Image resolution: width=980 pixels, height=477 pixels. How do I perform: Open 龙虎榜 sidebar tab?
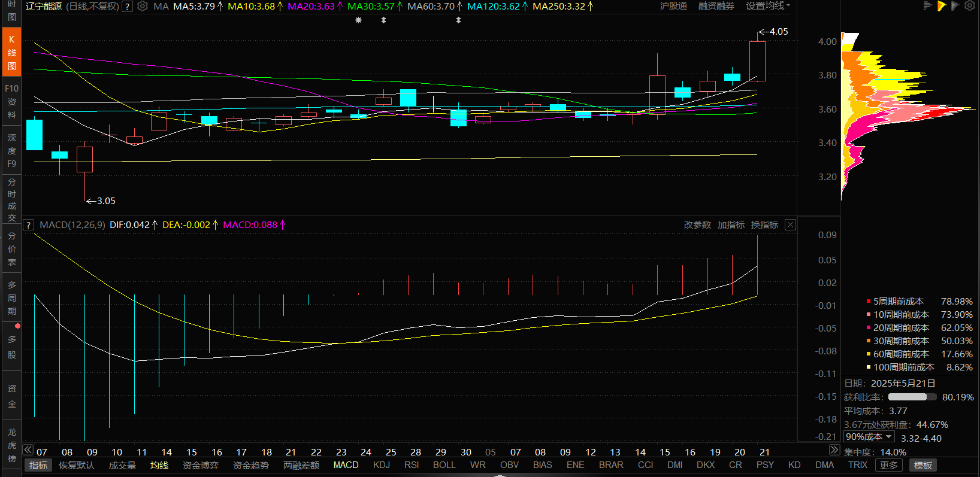(x=11, y=445)
